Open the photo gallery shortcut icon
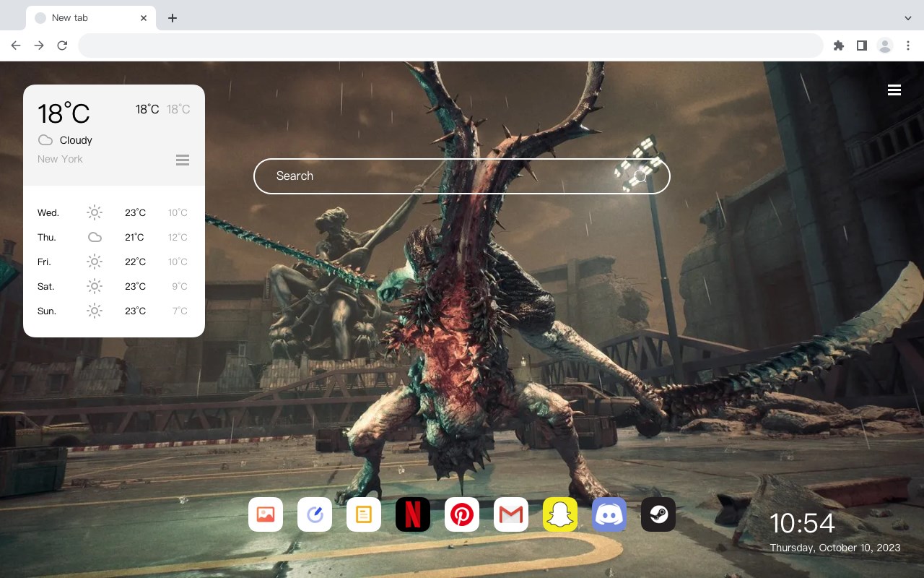This screenshot has height=578, width=924. click(x=266, y=514)
